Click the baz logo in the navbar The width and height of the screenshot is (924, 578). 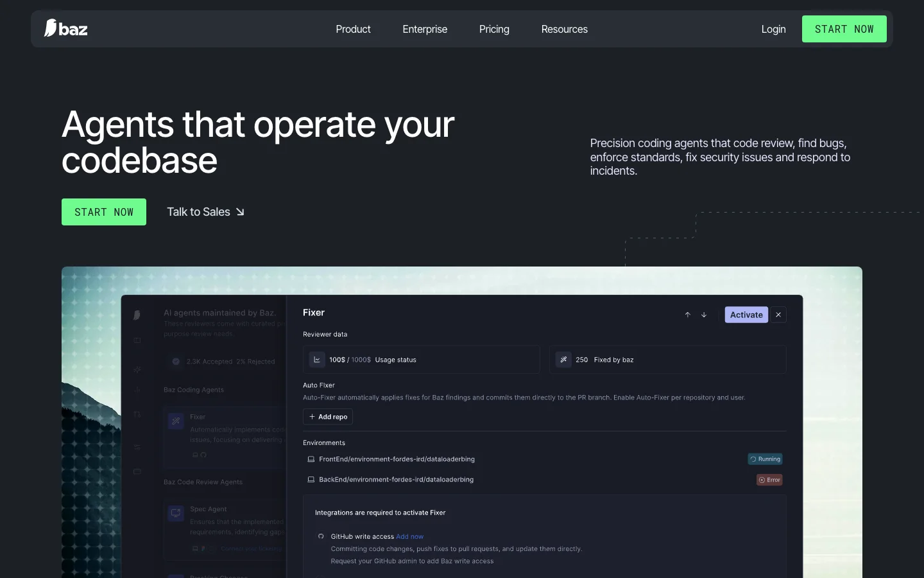click(65, 28)
